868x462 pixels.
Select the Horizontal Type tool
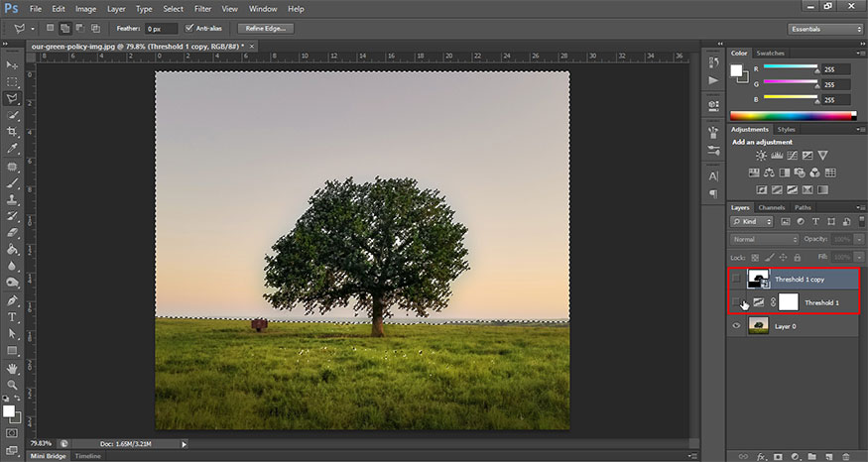[x=13, y=317]
